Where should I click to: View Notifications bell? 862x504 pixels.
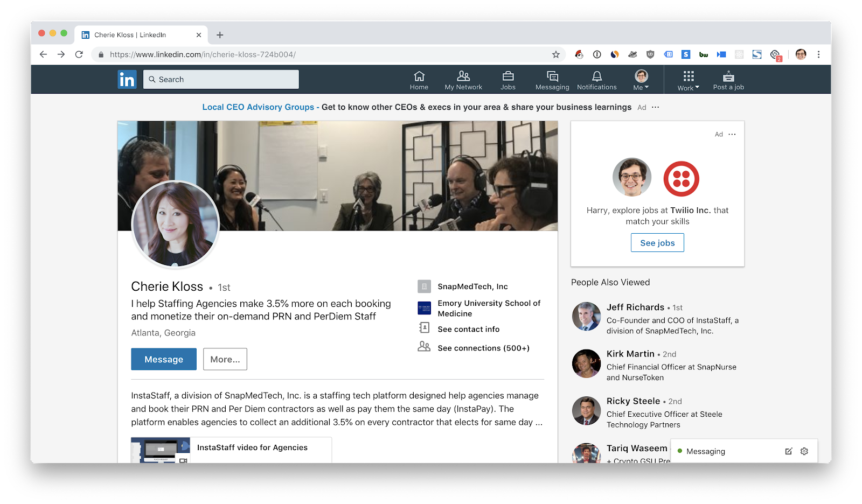597,80
